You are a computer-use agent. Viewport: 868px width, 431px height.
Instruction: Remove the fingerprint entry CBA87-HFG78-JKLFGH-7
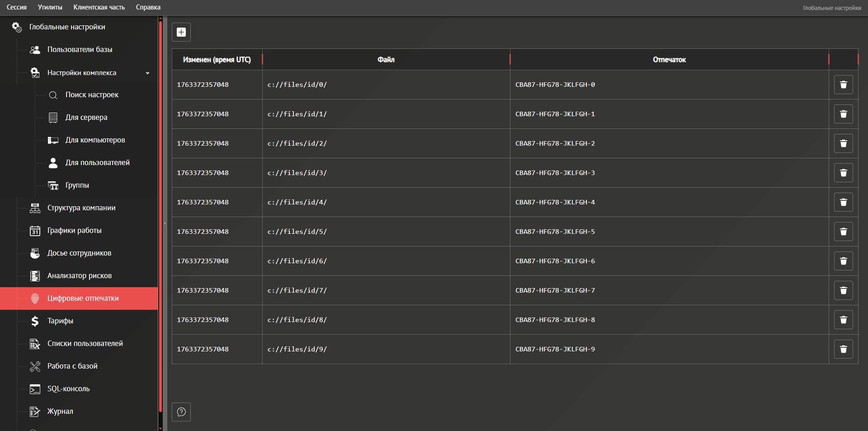pos(843,290)
